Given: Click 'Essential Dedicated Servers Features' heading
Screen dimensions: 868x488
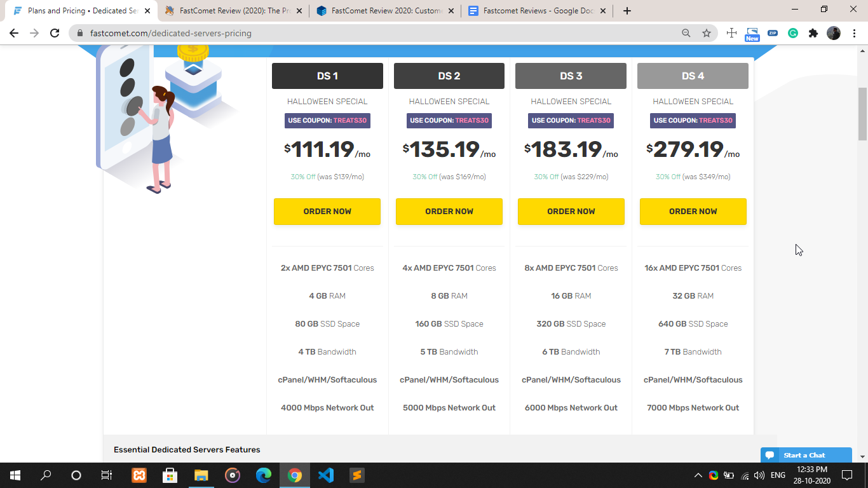Looking at the screenshot, I should (x=187, y=450).
